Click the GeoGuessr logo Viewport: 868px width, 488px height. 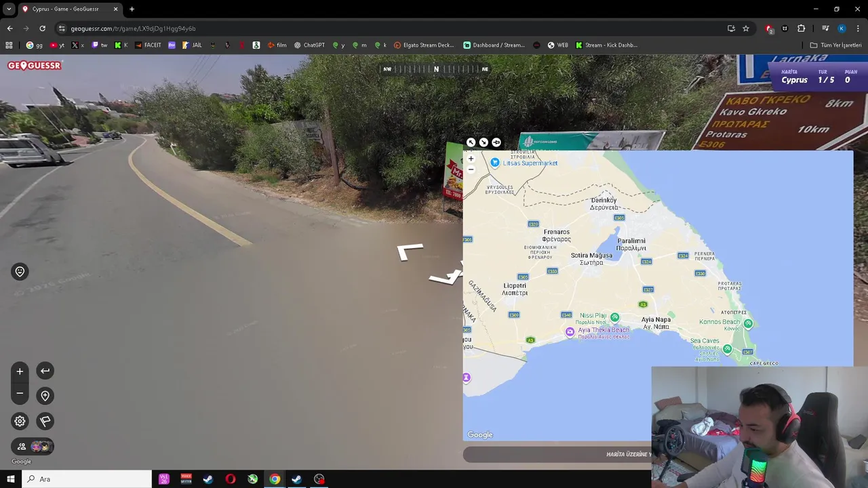(x=35, y=66)
